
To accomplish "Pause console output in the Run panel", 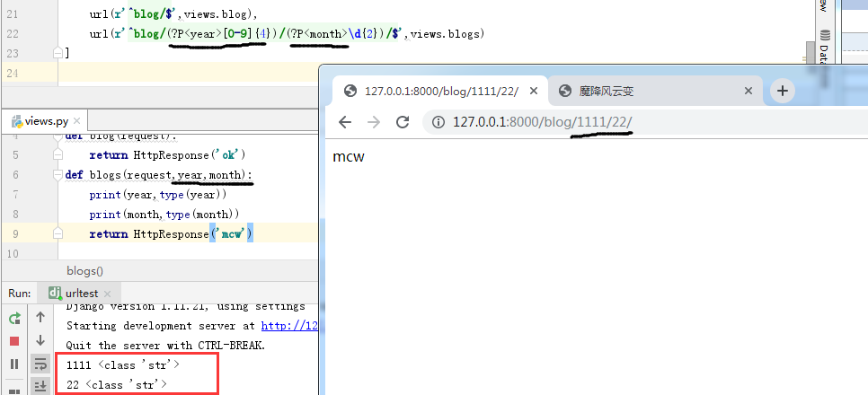I will [x=15, y=364].
